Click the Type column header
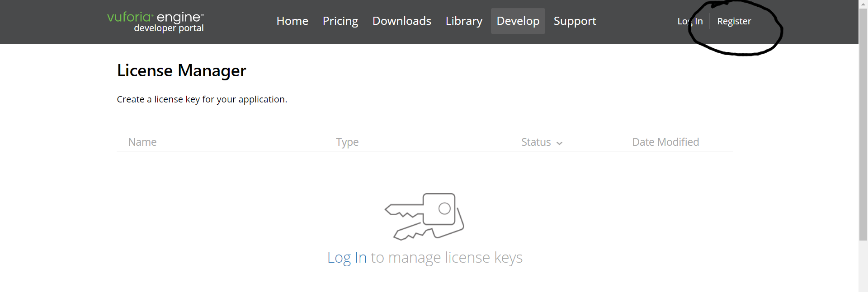This screenshot has width=868, height=292. tap(347, 142)
